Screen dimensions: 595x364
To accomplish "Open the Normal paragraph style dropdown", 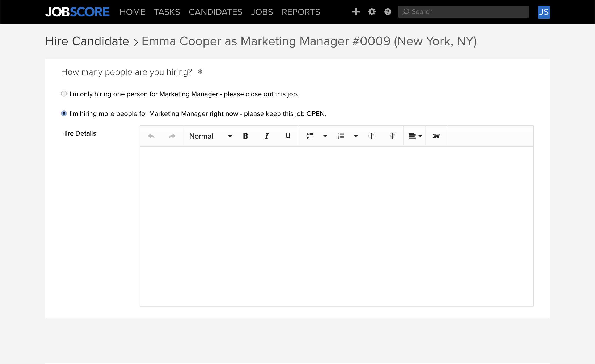I will click(210, 136).
